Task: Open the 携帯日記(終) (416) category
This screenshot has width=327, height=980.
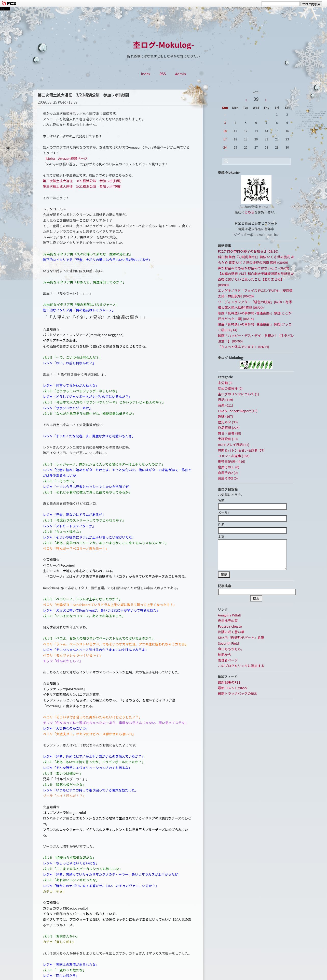Action: coord(231,462)
